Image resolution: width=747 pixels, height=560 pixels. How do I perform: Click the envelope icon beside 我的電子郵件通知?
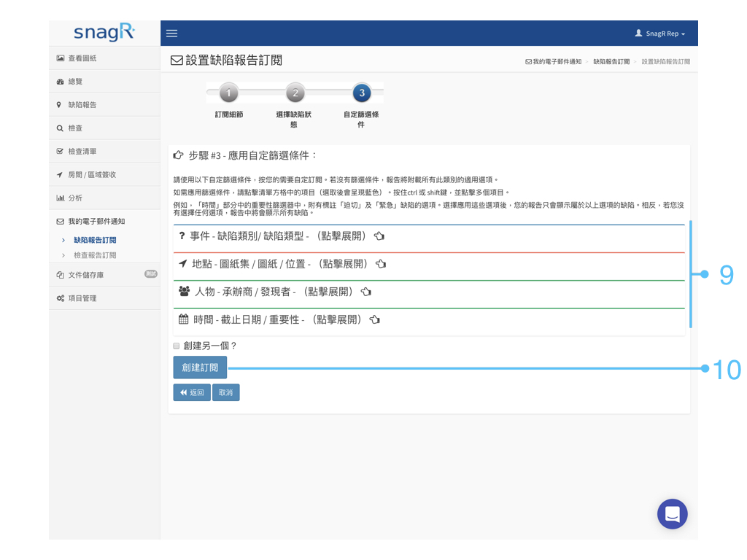click(x=60, y=222)
